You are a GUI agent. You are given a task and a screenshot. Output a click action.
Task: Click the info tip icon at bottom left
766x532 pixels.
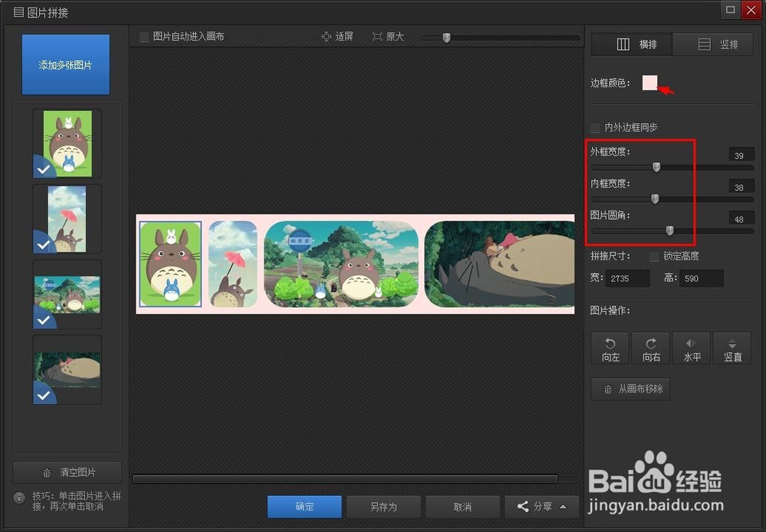point(19,498)
